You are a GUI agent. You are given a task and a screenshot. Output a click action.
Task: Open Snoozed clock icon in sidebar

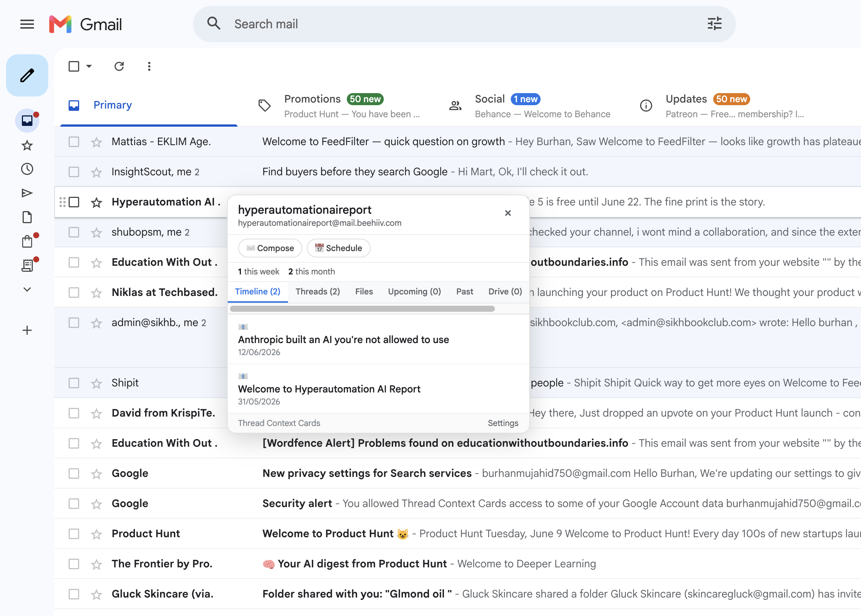27,169
